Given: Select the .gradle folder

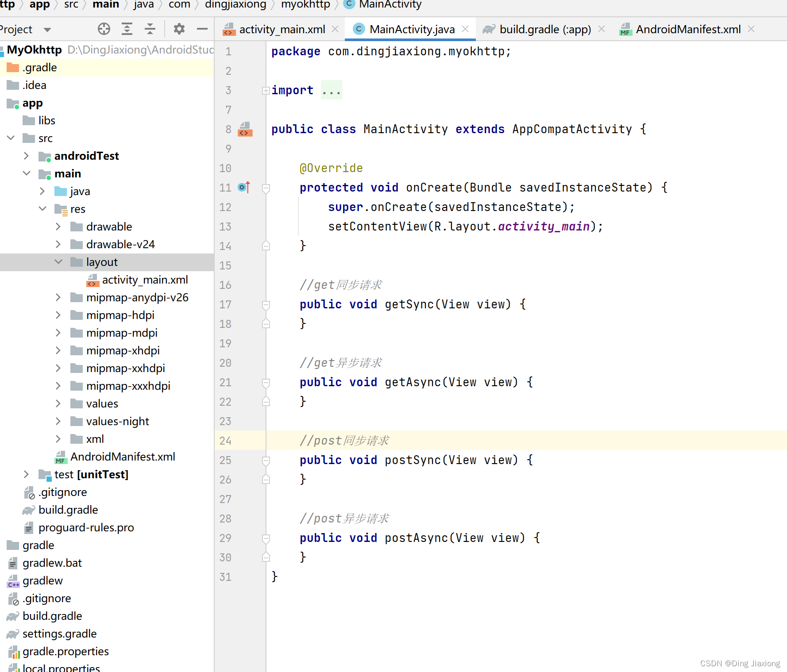Looking at the screenshot, I should pos(107,67).
